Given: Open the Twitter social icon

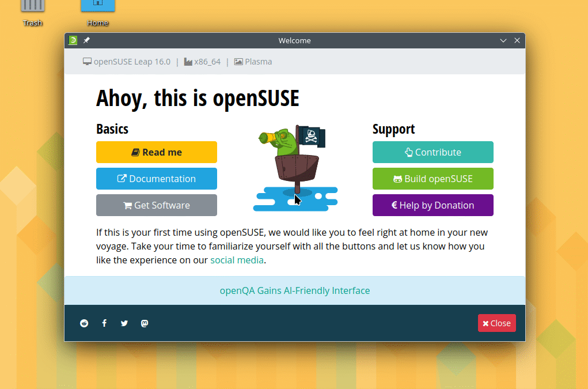Looking at the screenshot, I should click(124, 323).
